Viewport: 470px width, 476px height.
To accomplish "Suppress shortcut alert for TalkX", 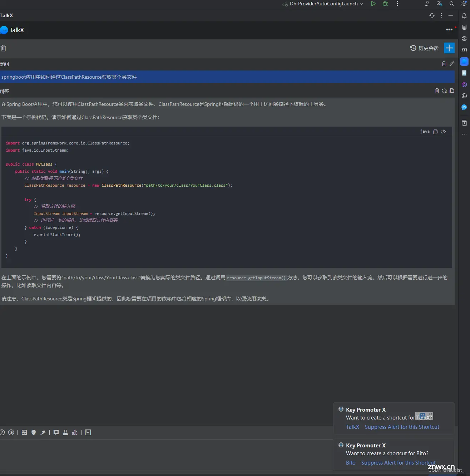I will click(x=402, y=427).
